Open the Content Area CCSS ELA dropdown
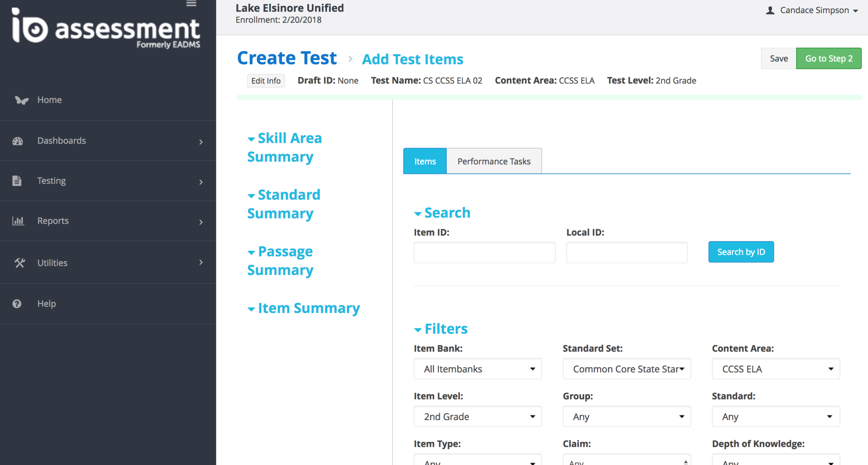Viewport: 868px width, 465px height. [776, 369]
